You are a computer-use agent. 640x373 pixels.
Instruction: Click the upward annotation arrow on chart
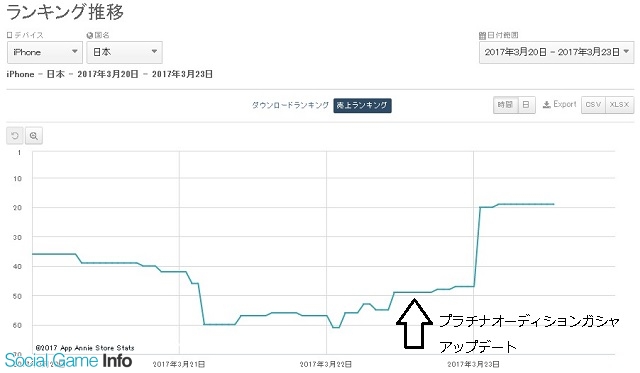click(x=414, y=324)
